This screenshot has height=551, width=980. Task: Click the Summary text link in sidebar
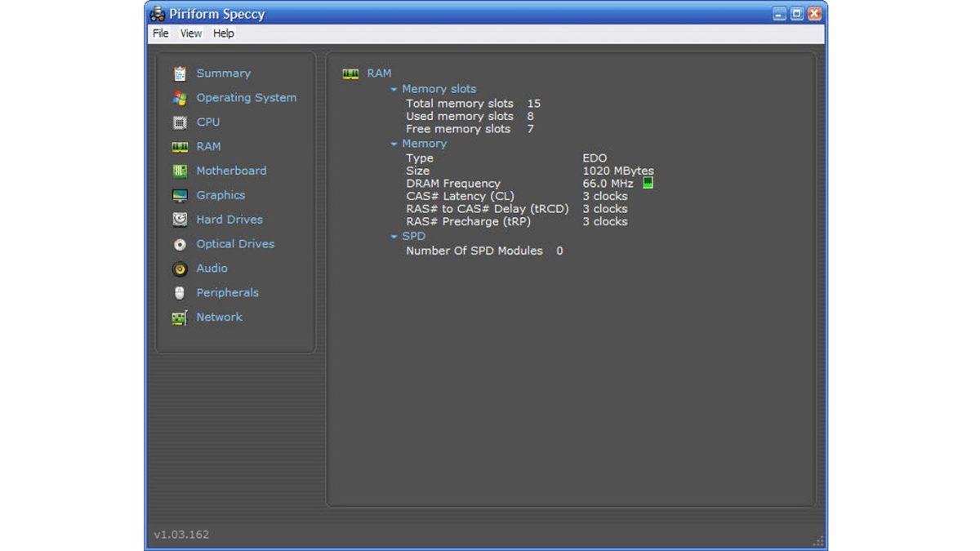point(223,73)
